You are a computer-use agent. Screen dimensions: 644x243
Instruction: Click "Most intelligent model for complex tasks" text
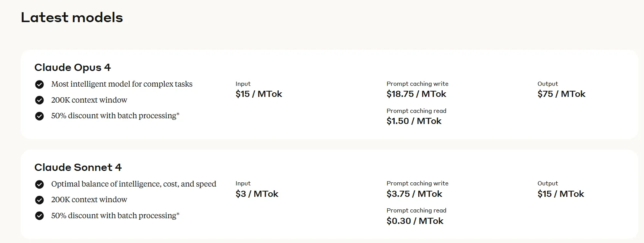tap(122, 84)
